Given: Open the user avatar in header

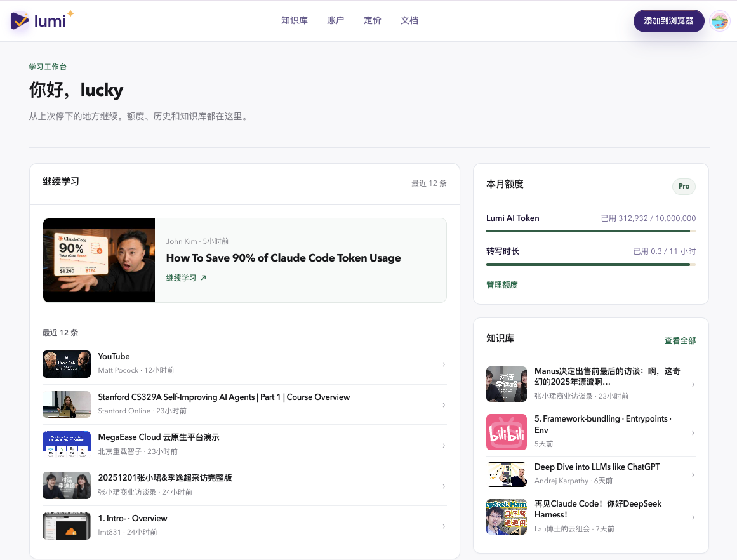Looking at the screenshot, I should click(x=720, y=21).
